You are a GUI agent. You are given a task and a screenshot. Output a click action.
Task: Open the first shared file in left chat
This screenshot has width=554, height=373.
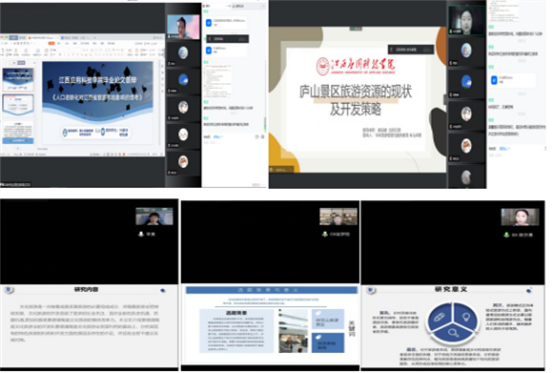point(226,23)
